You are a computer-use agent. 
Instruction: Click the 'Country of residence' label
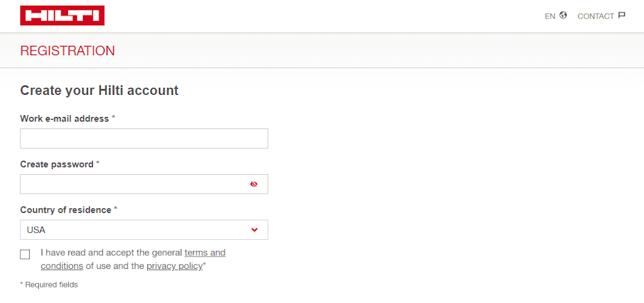(x=66, y=210)
